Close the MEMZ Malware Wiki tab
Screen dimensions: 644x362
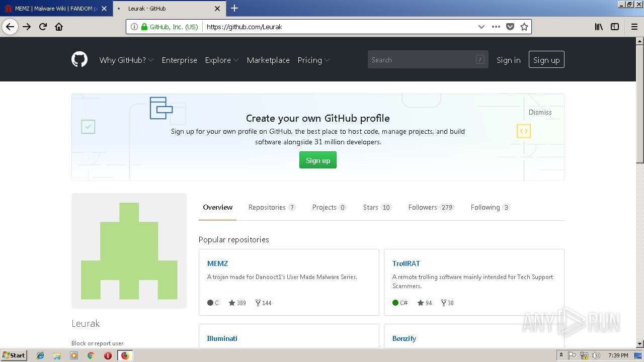[104, 9]
